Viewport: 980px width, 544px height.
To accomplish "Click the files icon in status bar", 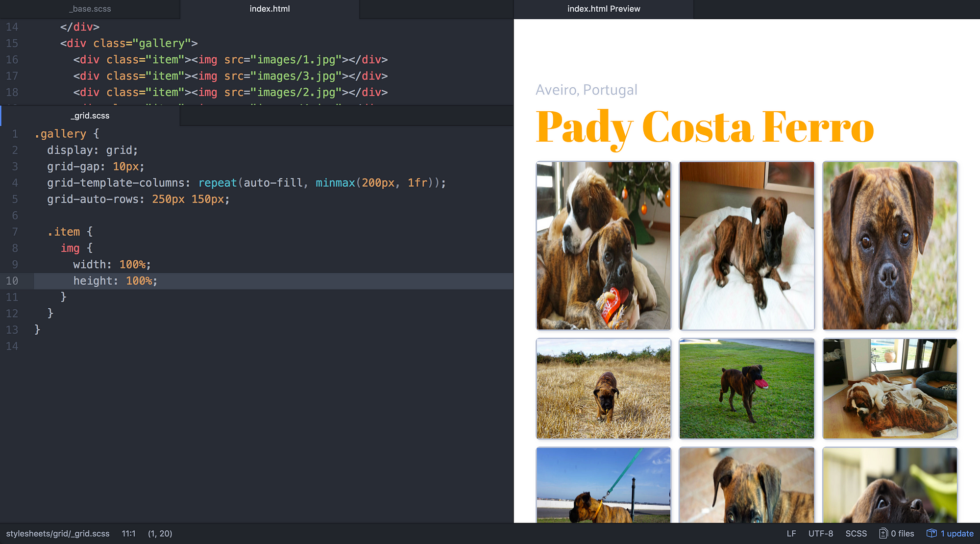I will coord(883,533).
